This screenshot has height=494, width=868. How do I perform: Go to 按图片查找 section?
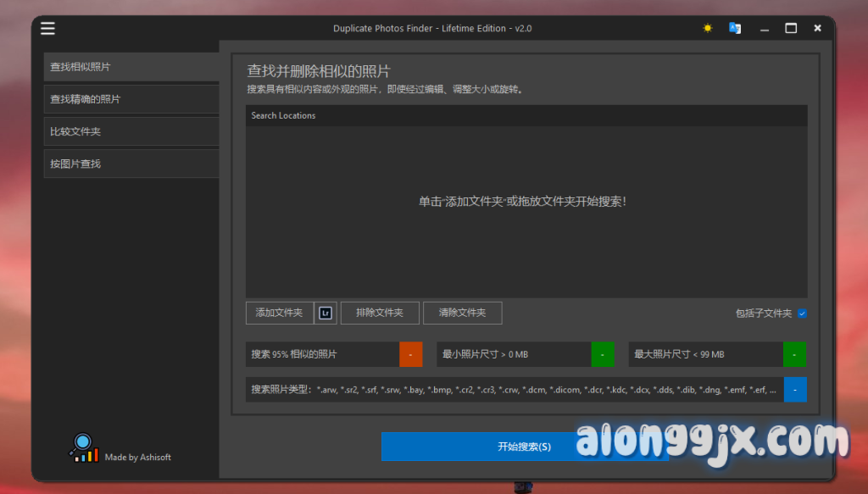click(131, 164)
